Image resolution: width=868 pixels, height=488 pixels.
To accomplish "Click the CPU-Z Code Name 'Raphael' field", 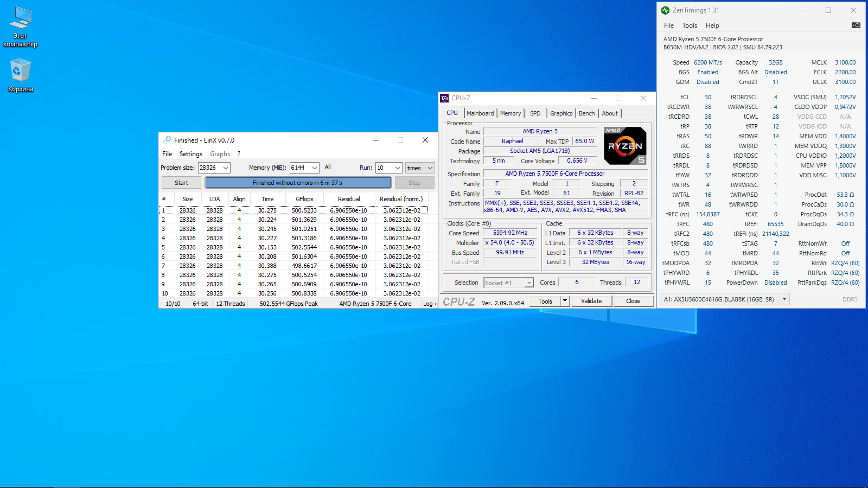I will 512,141.
